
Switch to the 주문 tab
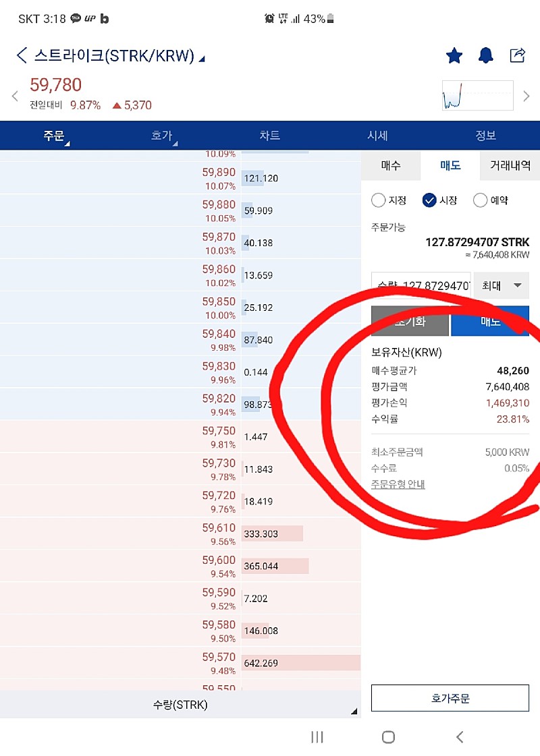coord(53,136)
